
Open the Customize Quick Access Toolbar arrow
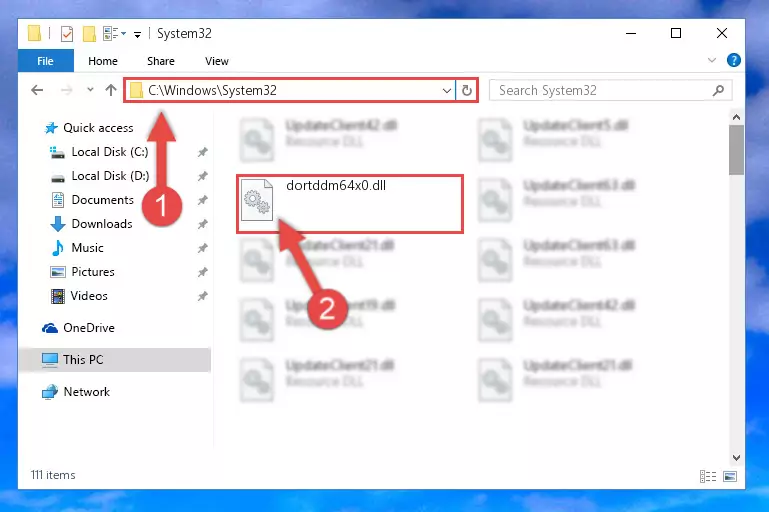tap(138, 34)
